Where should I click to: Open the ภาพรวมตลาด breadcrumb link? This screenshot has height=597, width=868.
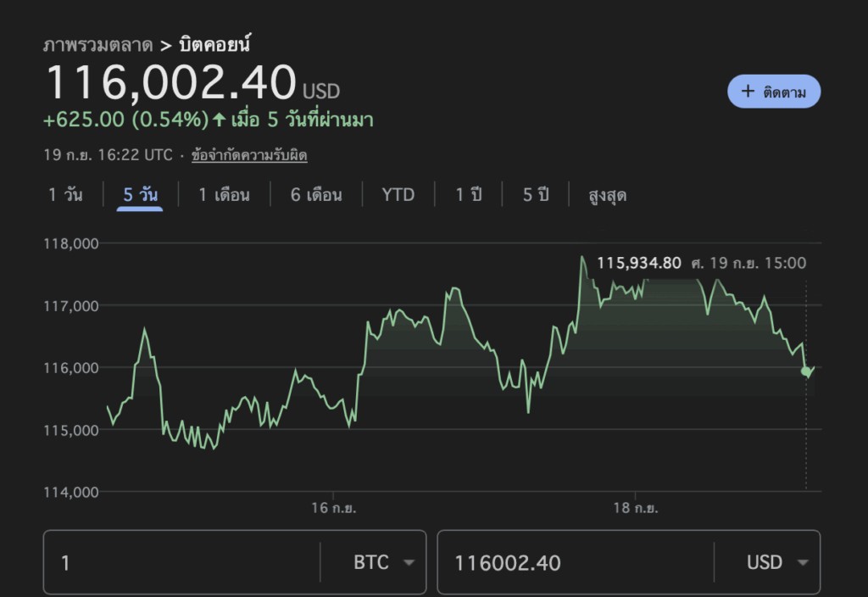[x=97, y=45]
